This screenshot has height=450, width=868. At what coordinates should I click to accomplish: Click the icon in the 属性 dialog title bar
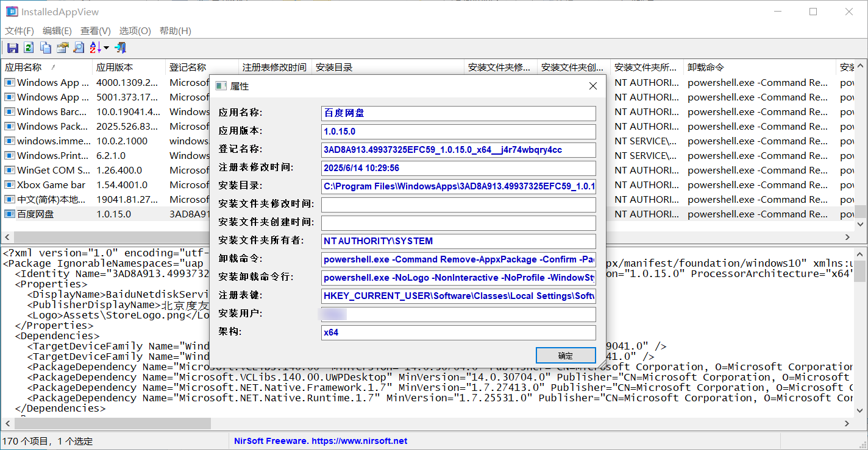point(221,86)
